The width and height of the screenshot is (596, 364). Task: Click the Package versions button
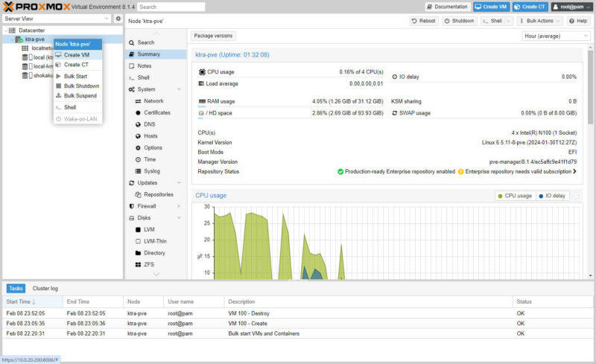click(x=213, y=36)
